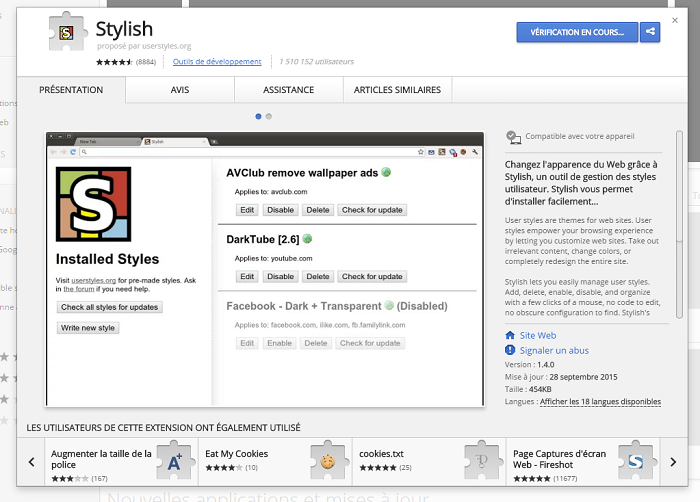The image size is (700, 502).
Task: Go to previous related extensions
Action: click(31, 462)
